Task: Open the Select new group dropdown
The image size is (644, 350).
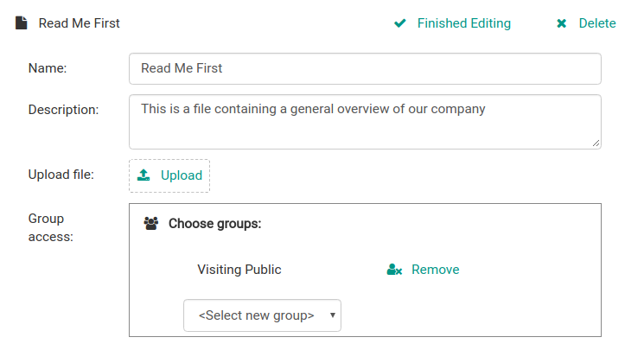Action: [256, 315]
